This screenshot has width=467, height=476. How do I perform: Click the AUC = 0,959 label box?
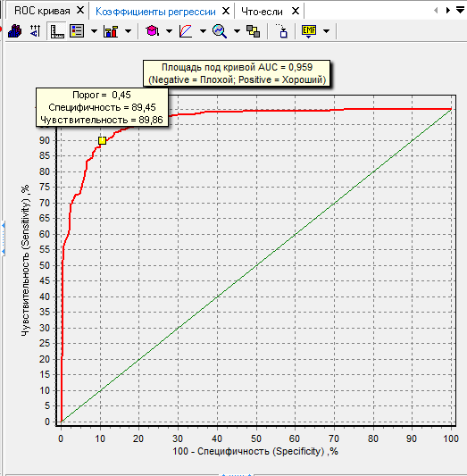pyautogui.click(x=237, y=73)
